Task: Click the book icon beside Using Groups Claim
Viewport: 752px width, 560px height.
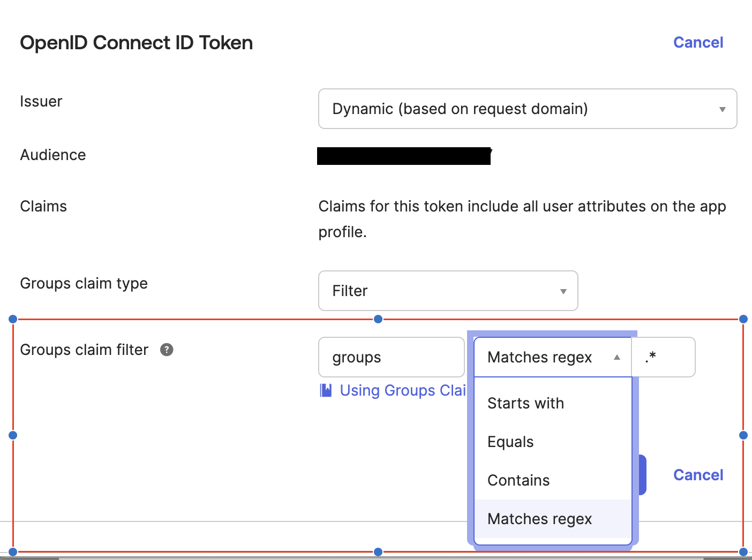Action: (x=326, y=390)
